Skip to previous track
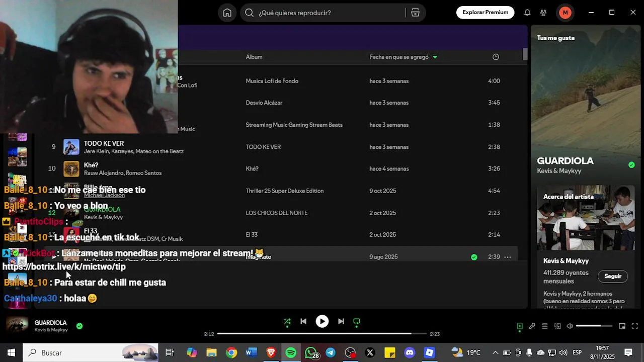644x362 pixels. click(x=303, y=321)
